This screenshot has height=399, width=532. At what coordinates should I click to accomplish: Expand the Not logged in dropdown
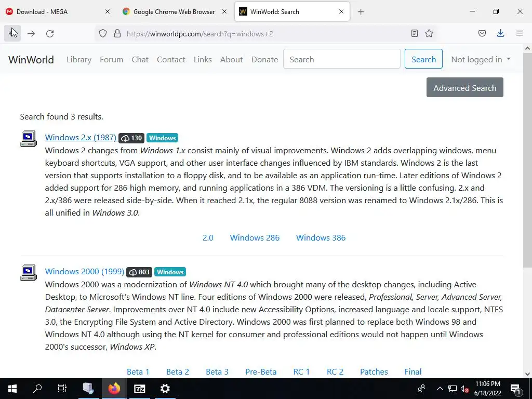point(481,60)
